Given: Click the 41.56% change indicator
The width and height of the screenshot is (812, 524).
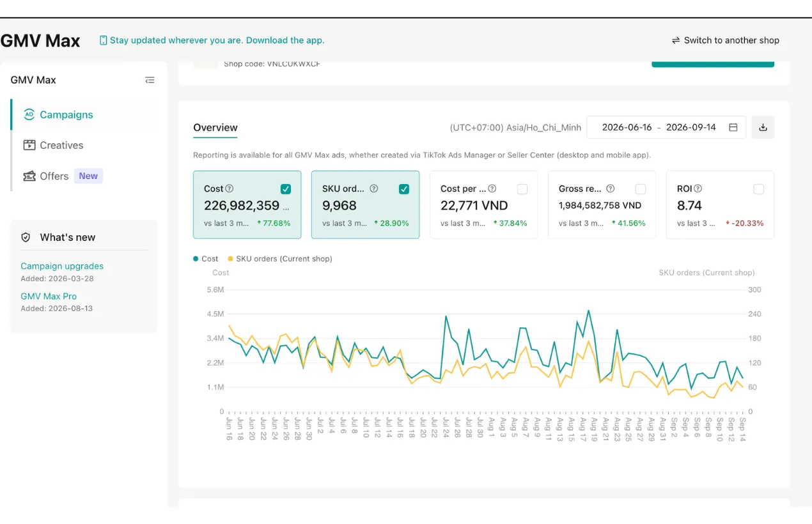Looking at the screenshot, I should tap(629, 223).
